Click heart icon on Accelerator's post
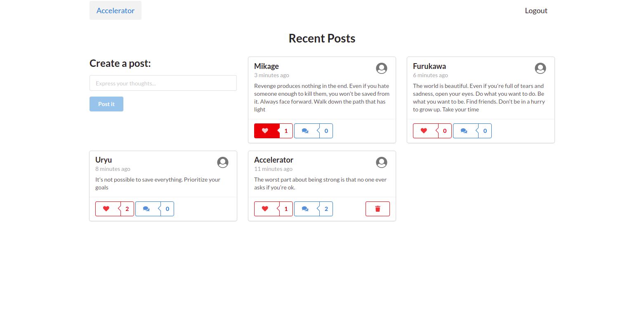Viewport: 644px width, 324px height. 265,209
